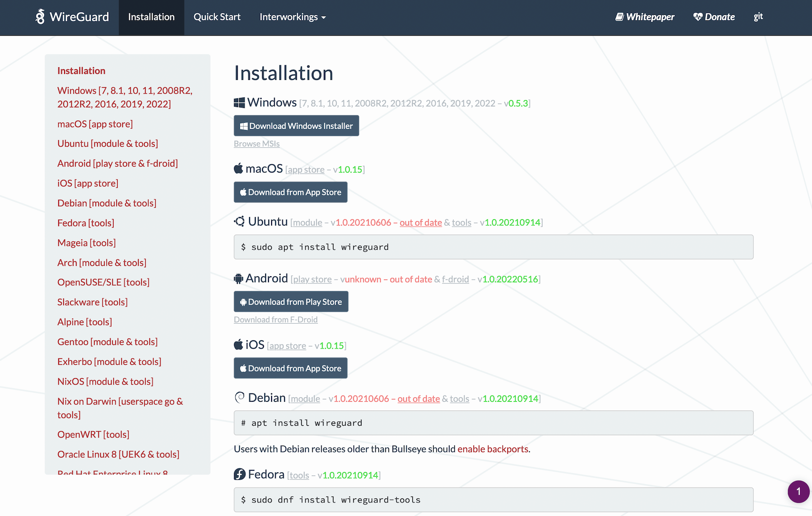Select sidebar Arch [module & tools] entry
Image resolution: width=812 pixels, height=516 pixels.
click(x=102, y=263)
